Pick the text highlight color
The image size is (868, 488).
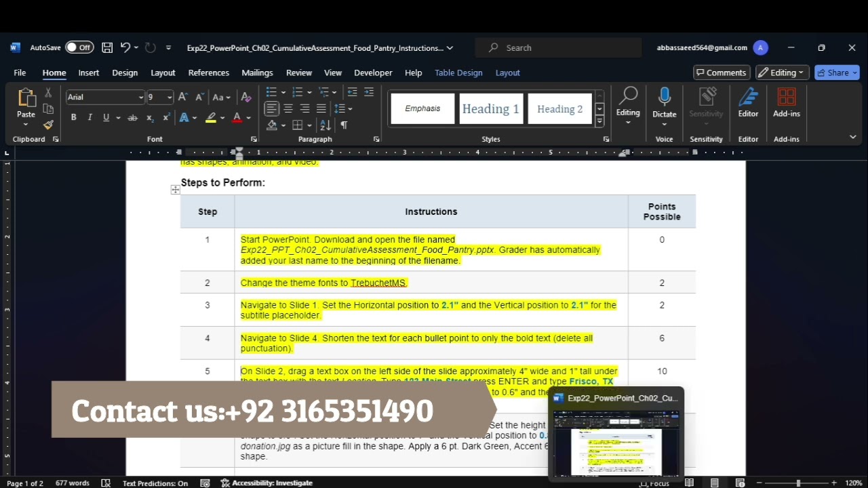pos(211,117)
